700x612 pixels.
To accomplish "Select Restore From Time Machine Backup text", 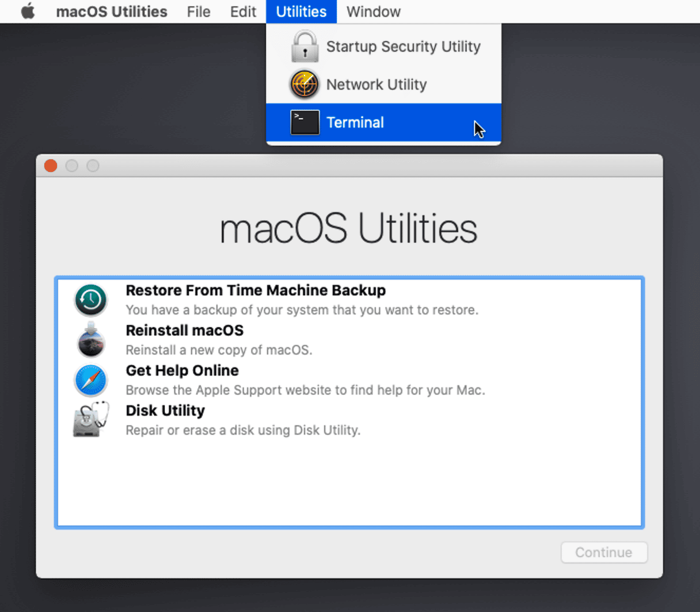I will coord(256,290).
